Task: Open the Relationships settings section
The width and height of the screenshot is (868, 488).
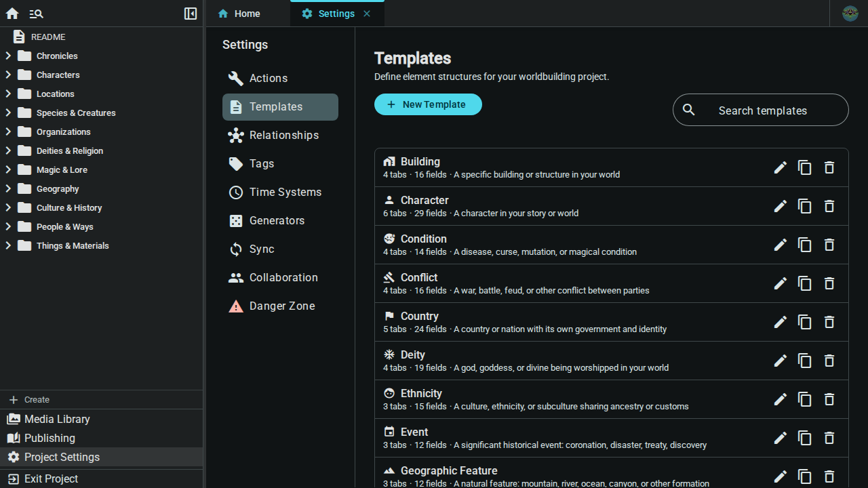Action: pyautogui.click(x=280, y=136)
